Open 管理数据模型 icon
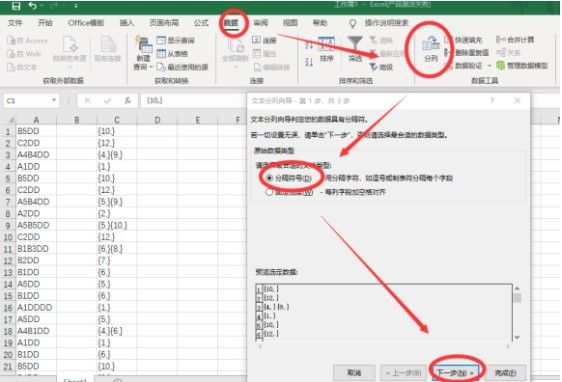562x382 pixels. 500,66
